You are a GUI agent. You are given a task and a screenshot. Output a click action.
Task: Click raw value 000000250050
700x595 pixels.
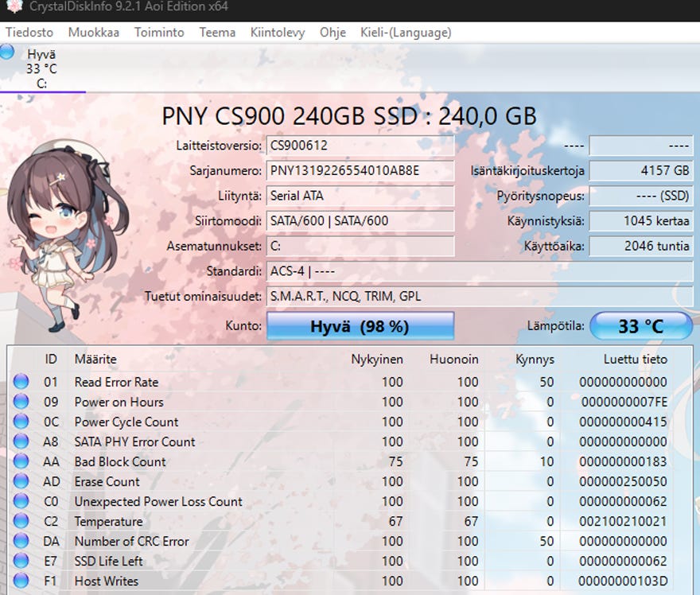pos(623,481)
